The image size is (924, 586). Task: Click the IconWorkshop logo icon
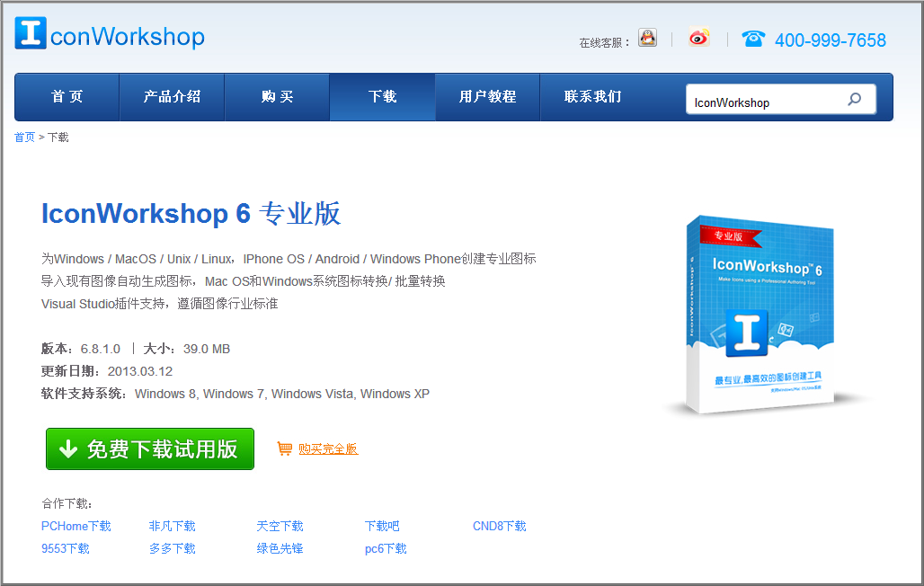tap(30, 33)
